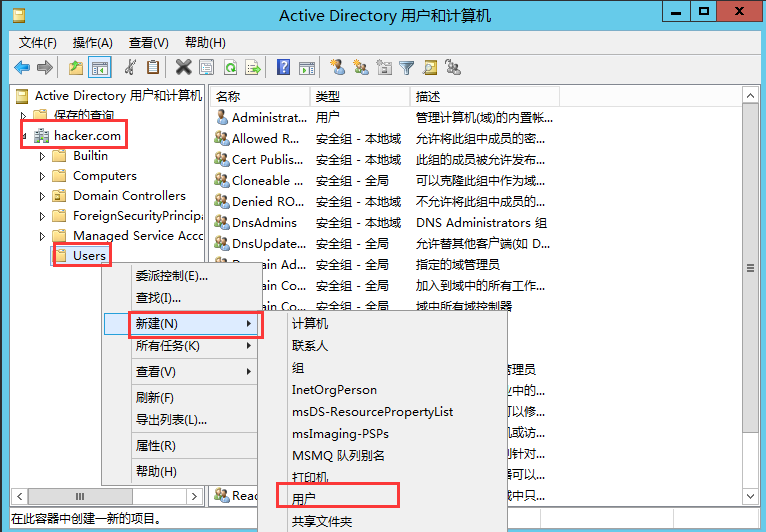
Task: Click the Domain Controllers folder icon
Action: (x=59, y=196)
